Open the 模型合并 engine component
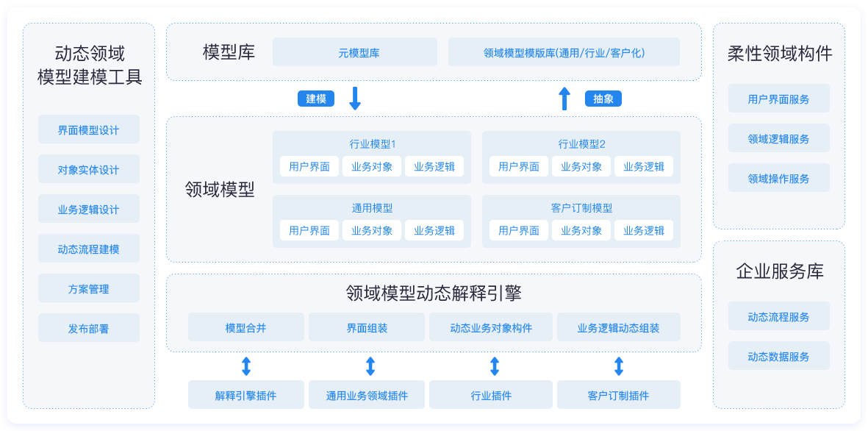Viewport: 868px width, 431px height. [246, 327]
